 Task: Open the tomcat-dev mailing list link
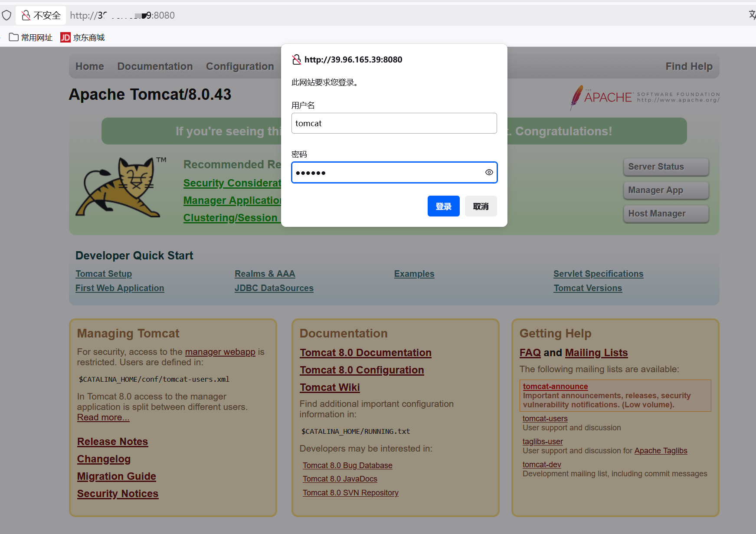pos(542,465)
